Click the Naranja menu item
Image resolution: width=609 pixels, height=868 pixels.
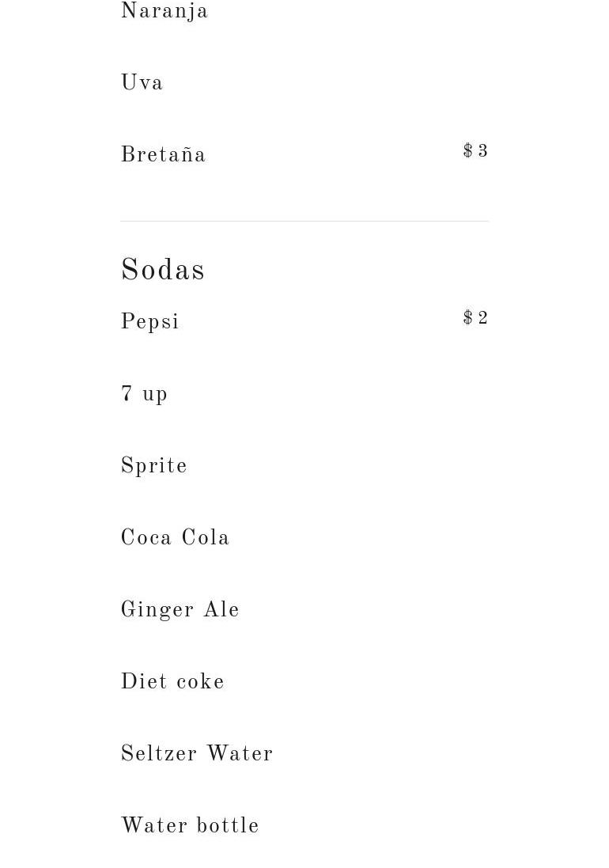pyautogui.click(x=165, y=12)
